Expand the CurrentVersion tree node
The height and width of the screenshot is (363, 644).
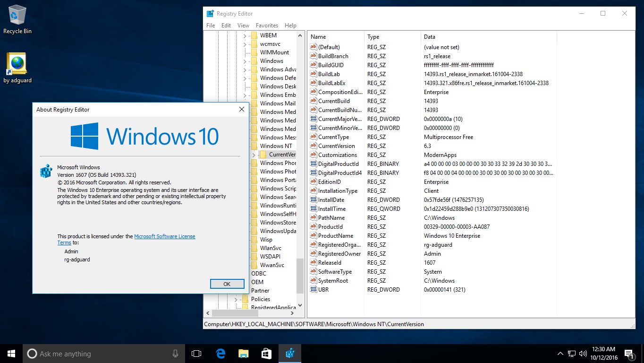click(254, 155)
